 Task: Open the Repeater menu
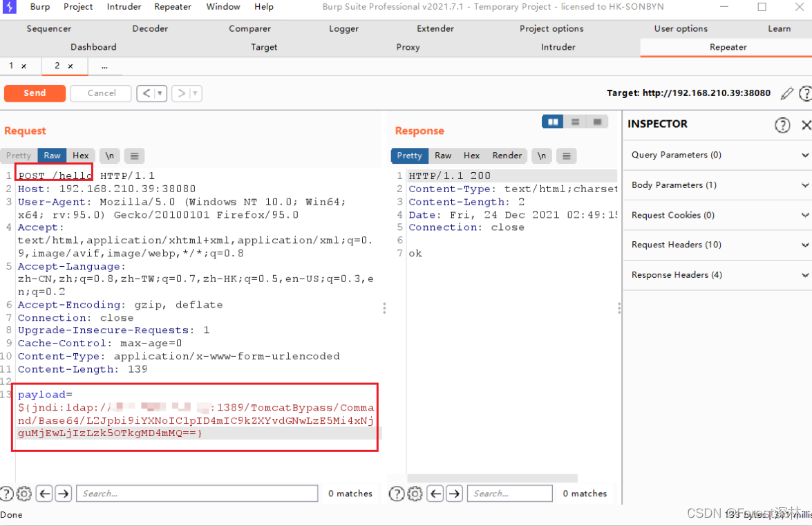[x=173, y=7]
